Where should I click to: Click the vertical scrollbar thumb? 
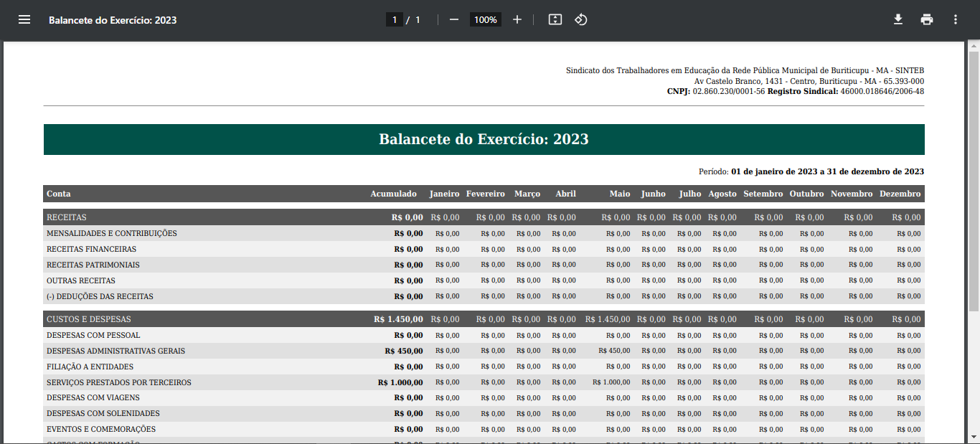[974, 179]
